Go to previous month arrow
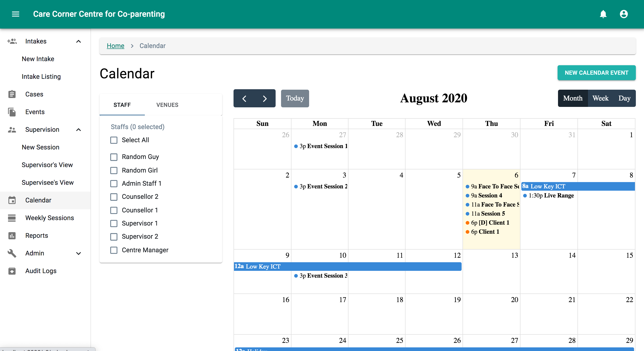Image resolution: width=644 pixels, height=351 pixels. tap(244, 98)
